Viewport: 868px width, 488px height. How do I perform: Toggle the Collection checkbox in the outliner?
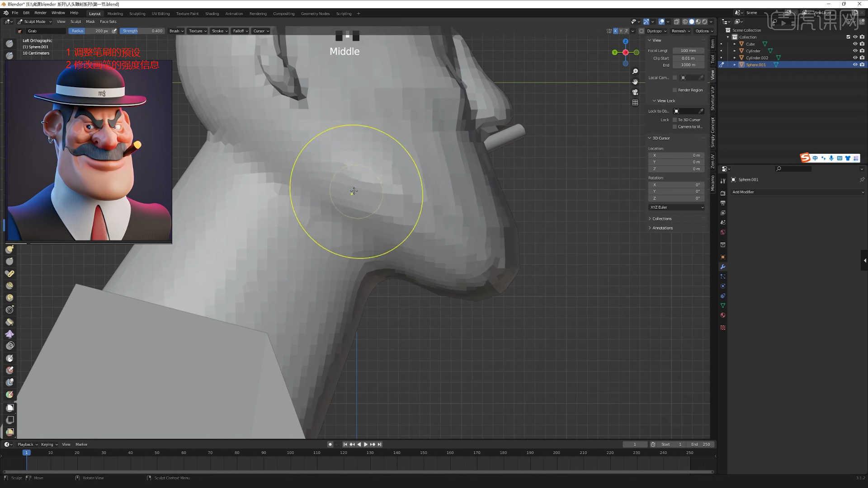point(849,37)
